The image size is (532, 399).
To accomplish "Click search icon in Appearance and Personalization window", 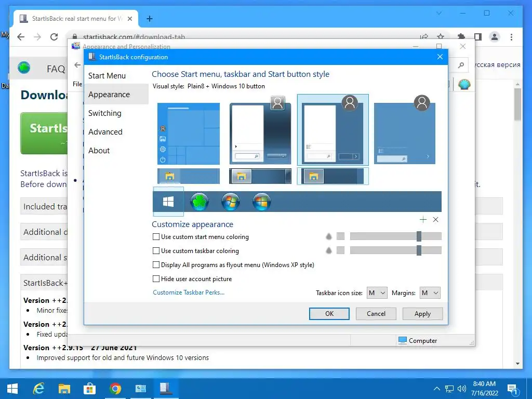I will pyautogui.click(x=461, y=65).
